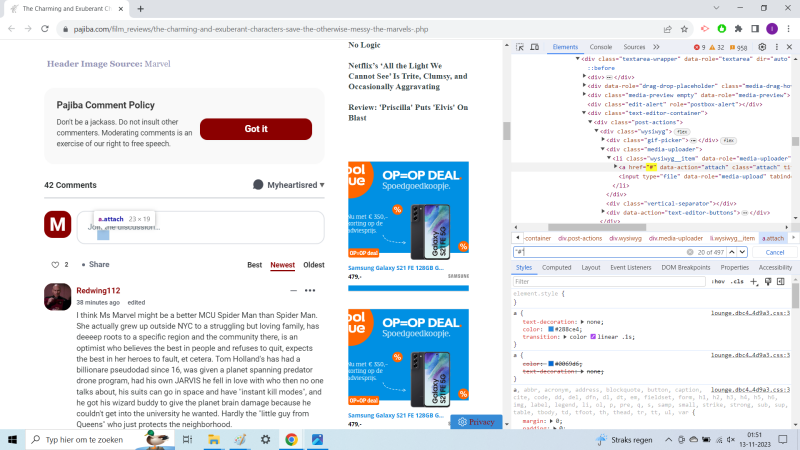
Task: Open DevTools settings gear
Action: [x=762, y=47]
